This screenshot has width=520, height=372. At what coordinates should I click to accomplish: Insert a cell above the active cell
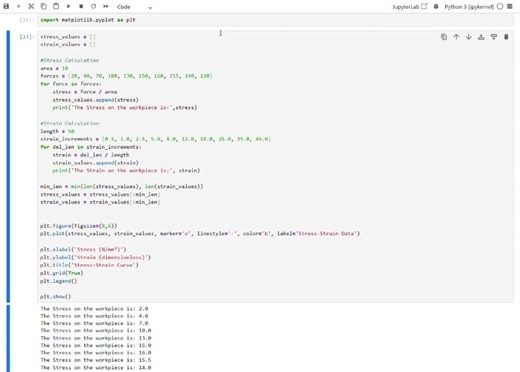click(x=481, y=37)
